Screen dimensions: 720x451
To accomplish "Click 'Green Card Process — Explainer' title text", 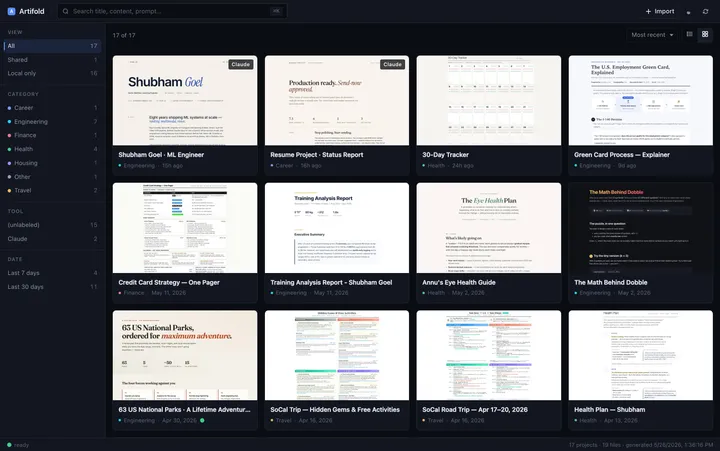I will coord(622,155).
